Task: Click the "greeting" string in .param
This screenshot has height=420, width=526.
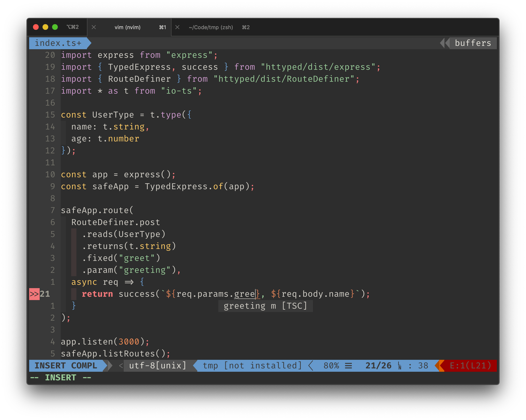Action: tap(145, 270)
